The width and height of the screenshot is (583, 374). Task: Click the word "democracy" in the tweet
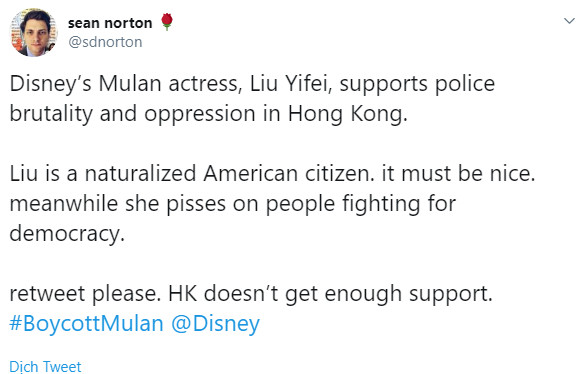click(x=65, y=233)
